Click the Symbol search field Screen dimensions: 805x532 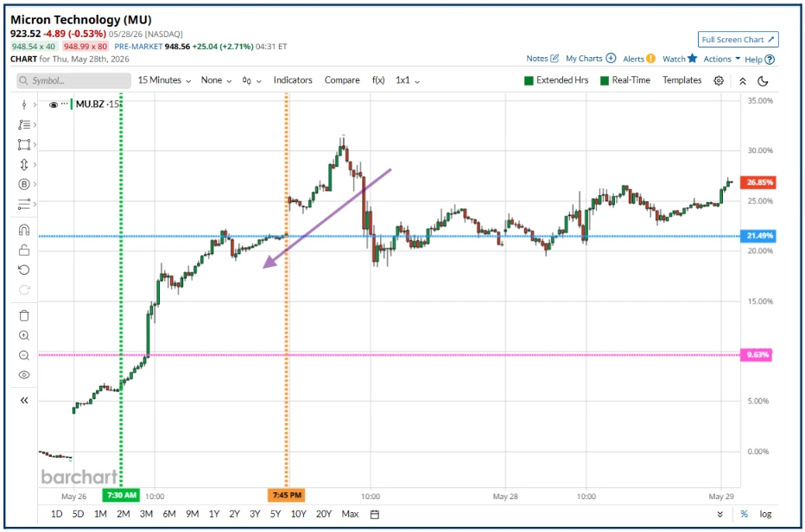pos(73,80)
